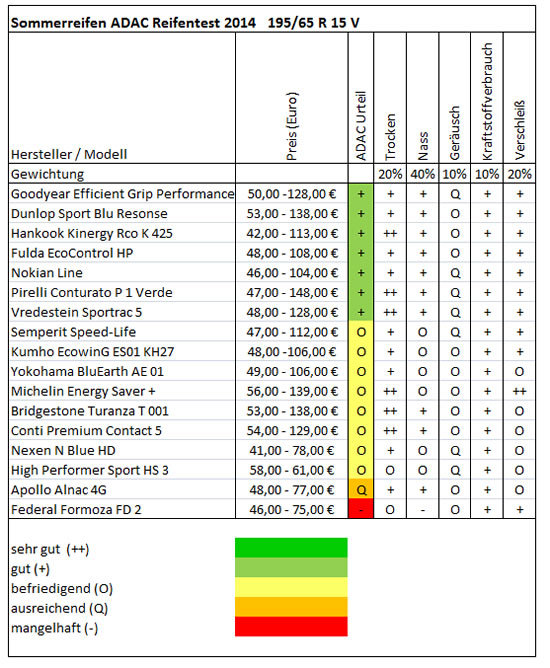This screenshot has width=550, height=668.
Task: Select the Michelin Energy Saver + price cell
Action: [292, 391]
